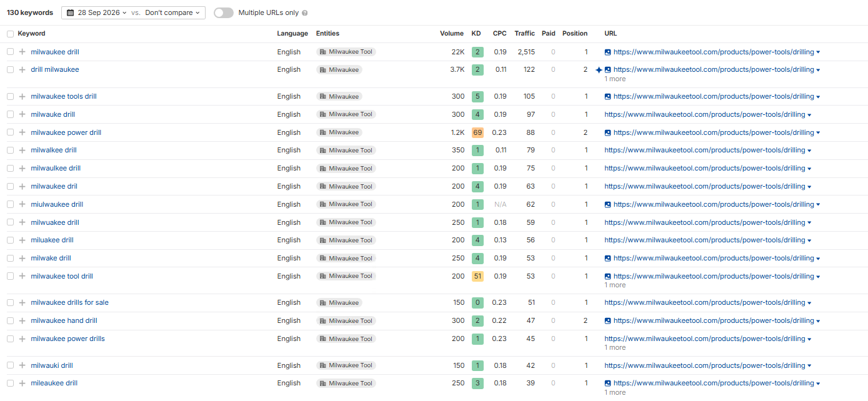Open the 'Don't compare' dropdown
The image size is (868, 401).
tap(173, 12)
